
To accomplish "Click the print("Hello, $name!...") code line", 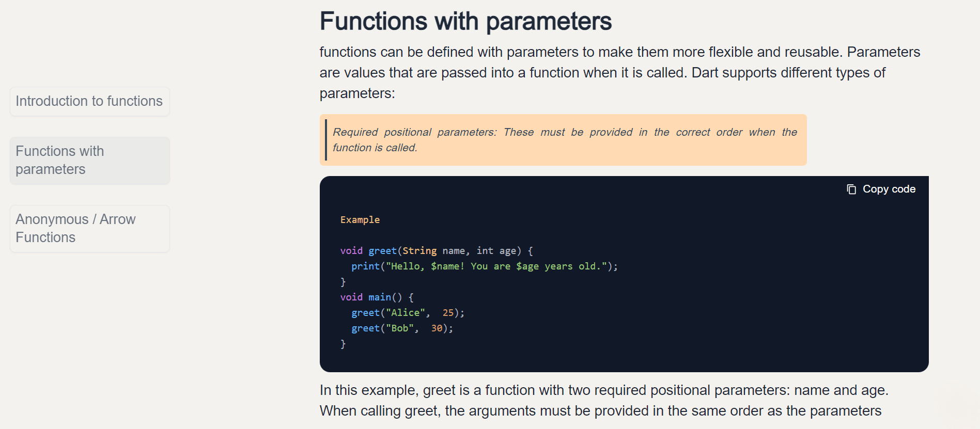I will pyautogui.click(x=485, y=266).
